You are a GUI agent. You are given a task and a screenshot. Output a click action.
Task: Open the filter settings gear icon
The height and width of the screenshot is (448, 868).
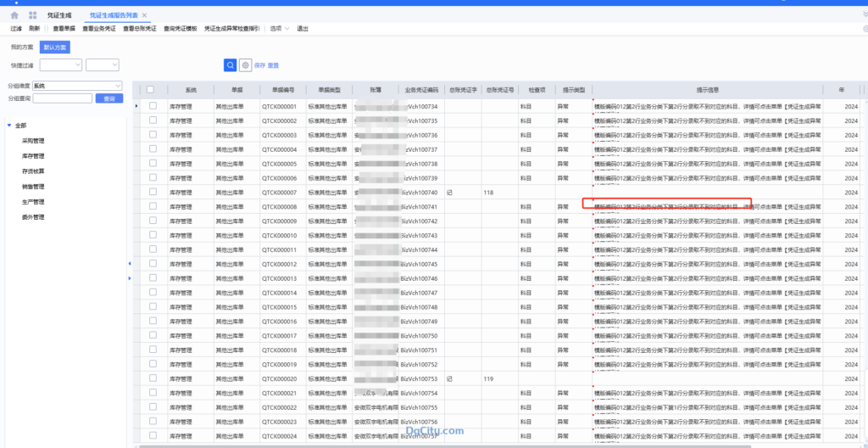pyautogui.click(x=245, y=64)
